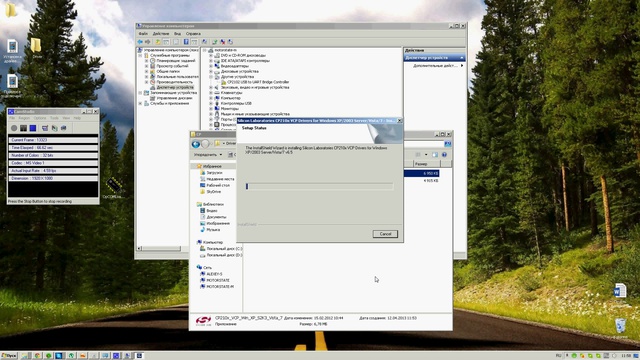Viewport: 640px width, 360px height.
Task: Open Упорядочить dropdown in Explorer
Action: 208,155
